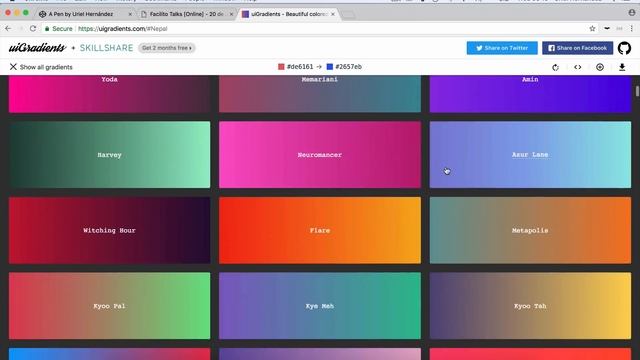The width and height of the screenshot is (640, 360).
Task: Close the uiGradients tab
Action: click(333, 14)
